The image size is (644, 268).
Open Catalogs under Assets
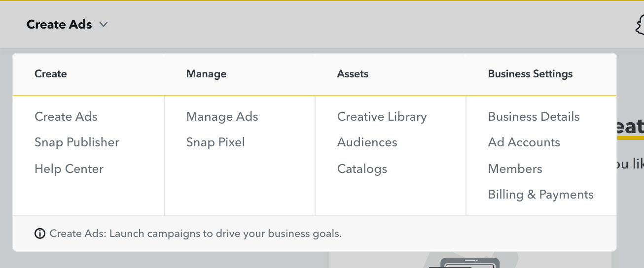[x=362, y=169]
